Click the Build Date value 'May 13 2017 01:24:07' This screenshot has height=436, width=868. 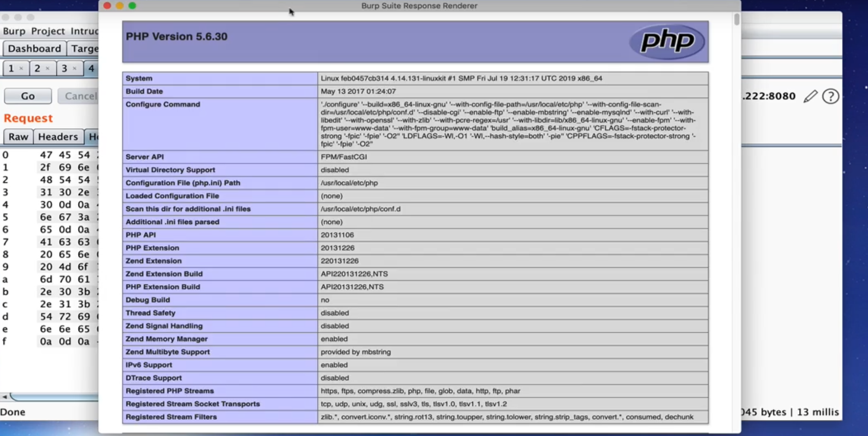point(358,91)
